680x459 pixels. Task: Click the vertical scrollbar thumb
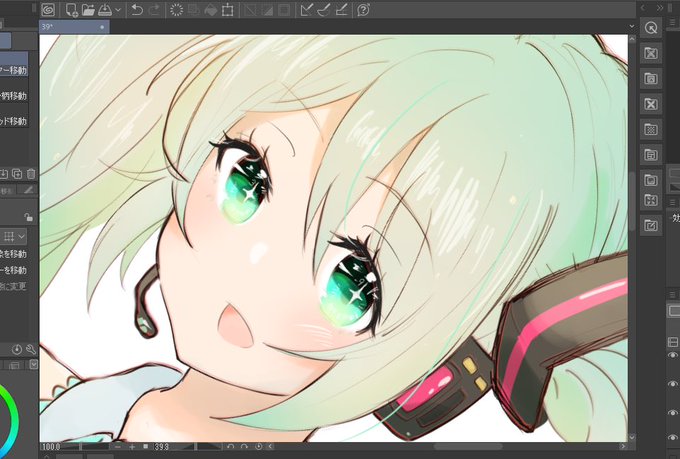[632, 201]
